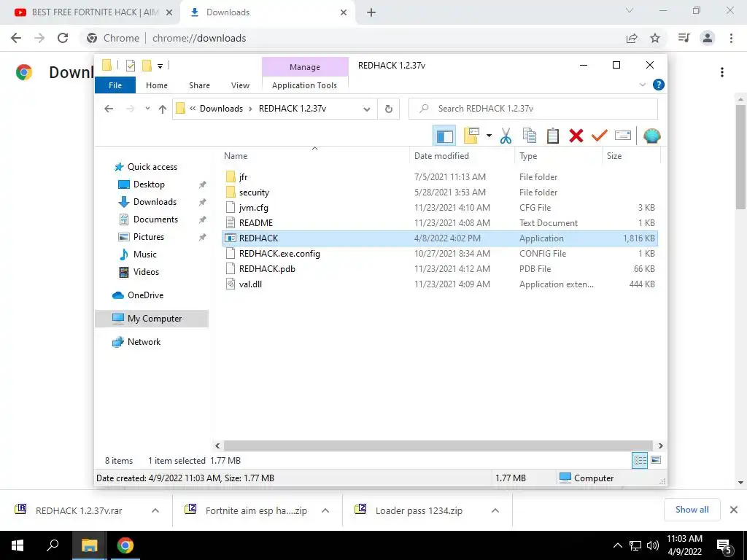The width and height of the screenshot is (747, 560).
Task: Click the orange checkmark Properties icon
Action: pos(600,136)
